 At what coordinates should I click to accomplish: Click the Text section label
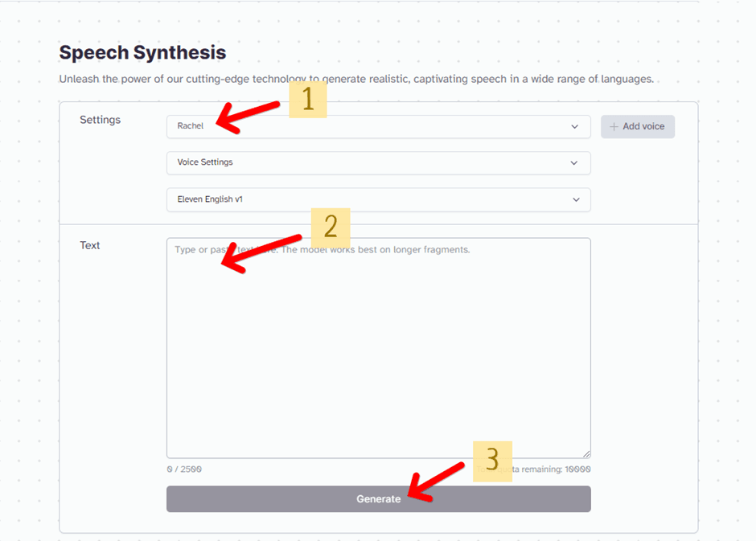click(90, 245)
